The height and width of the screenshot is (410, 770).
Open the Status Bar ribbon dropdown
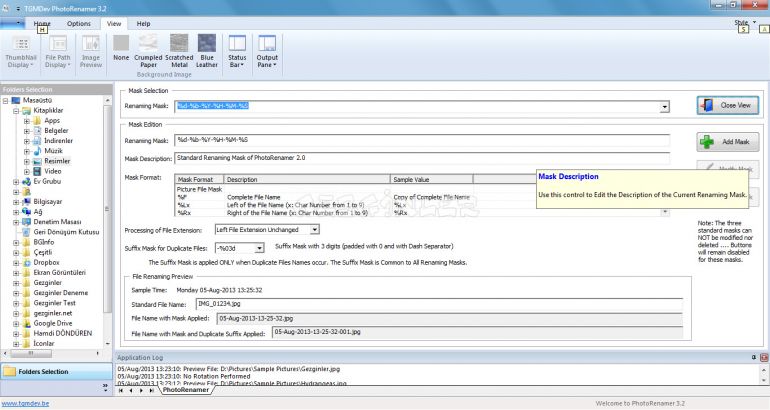click(237, 52)
